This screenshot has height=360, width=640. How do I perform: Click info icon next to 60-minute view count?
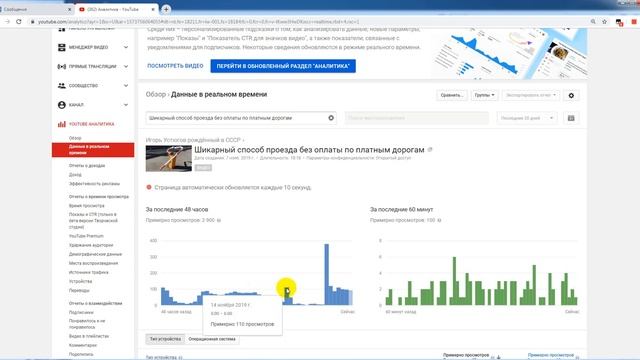[439, 220]
